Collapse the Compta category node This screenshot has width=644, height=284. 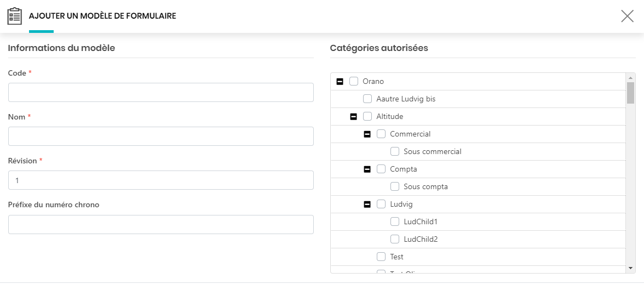pos(367,169)
